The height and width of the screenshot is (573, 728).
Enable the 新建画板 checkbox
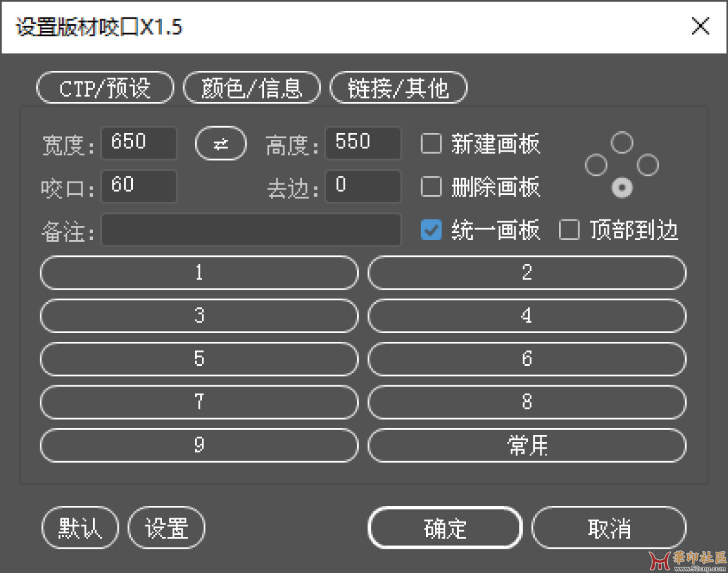coord(431,144)
